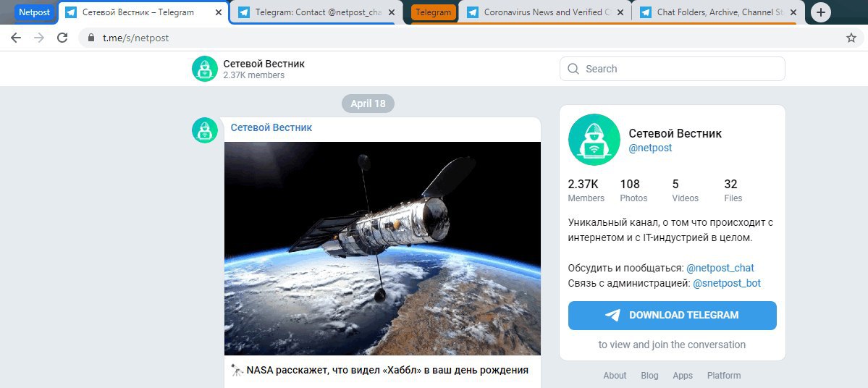Open the Сетевой Вестник header channel title
The width and height of the screenshot is (868, 388).
[264, 64]
